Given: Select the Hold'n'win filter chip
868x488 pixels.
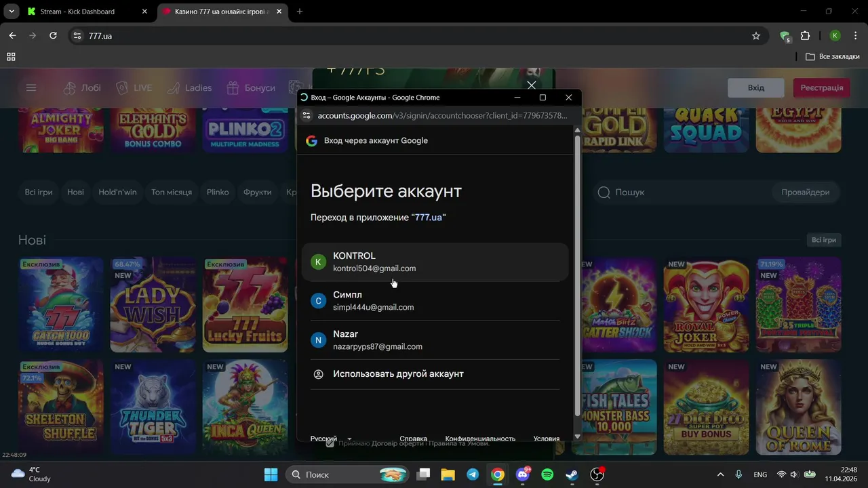Looking at the screenshot, I should click(117, 192).
